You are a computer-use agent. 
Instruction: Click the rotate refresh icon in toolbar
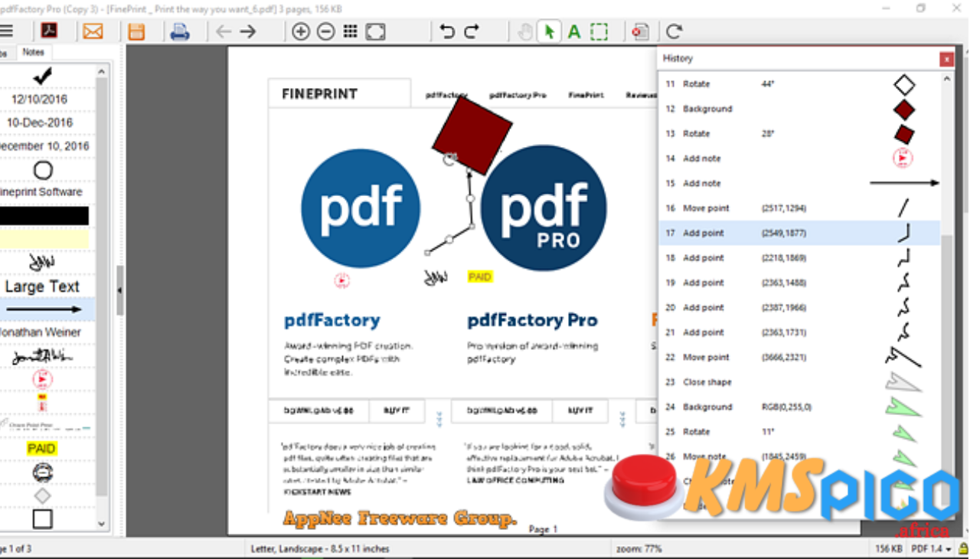click(x=674, y=31)
